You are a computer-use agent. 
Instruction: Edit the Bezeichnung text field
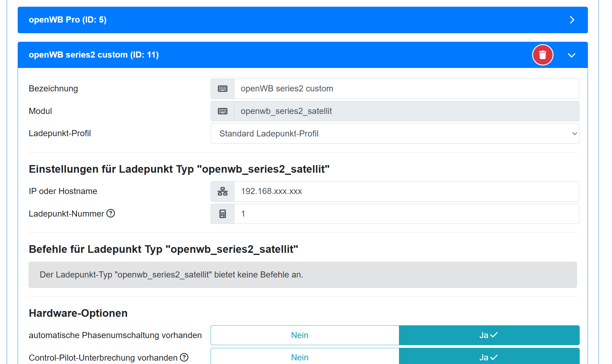407,89
